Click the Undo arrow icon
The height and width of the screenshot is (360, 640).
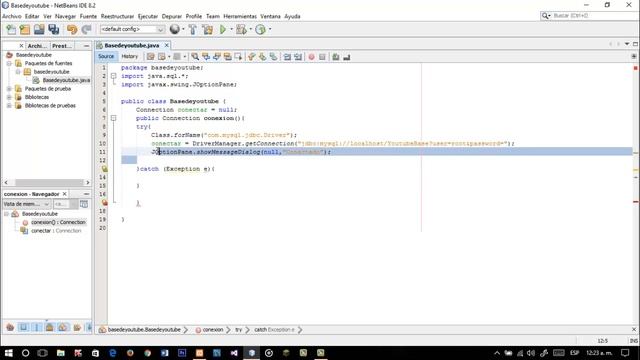[72, 29]
